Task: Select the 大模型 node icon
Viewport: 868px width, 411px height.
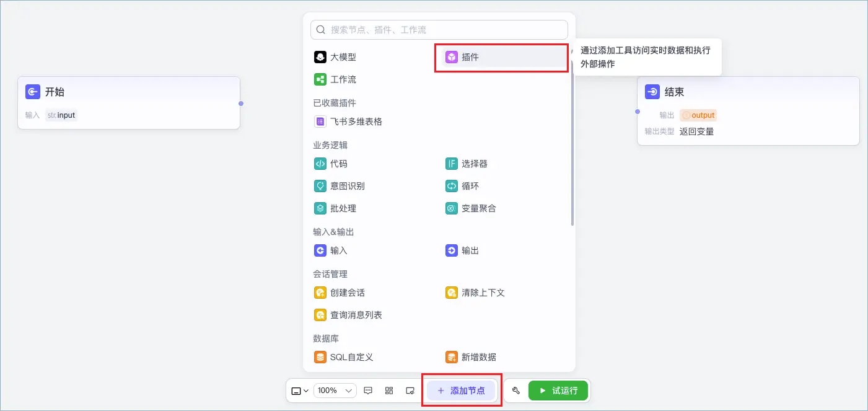Action: tap(320, 57)
